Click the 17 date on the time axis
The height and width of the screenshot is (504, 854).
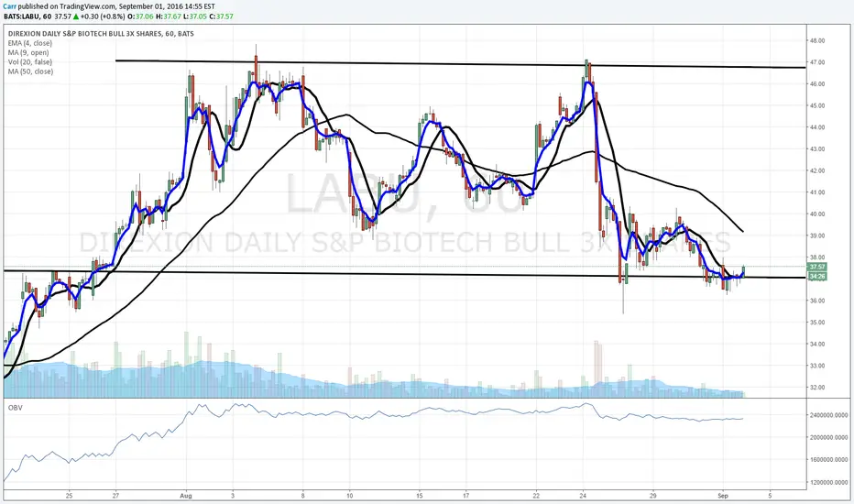(x=466, y=496)
